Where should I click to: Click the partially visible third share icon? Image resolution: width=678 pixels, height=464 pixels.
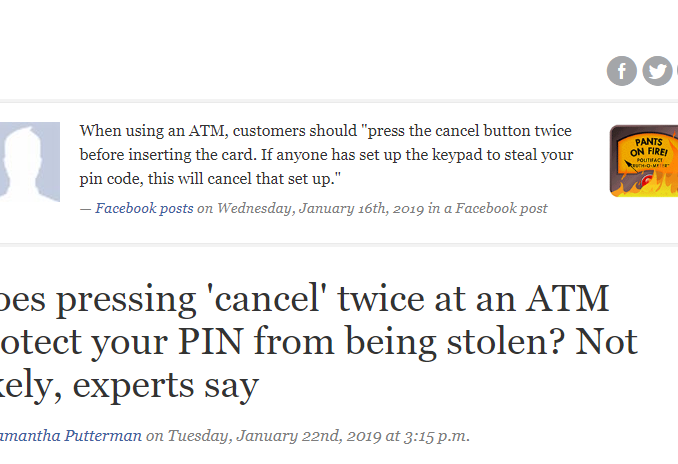[x=676, y=71]
